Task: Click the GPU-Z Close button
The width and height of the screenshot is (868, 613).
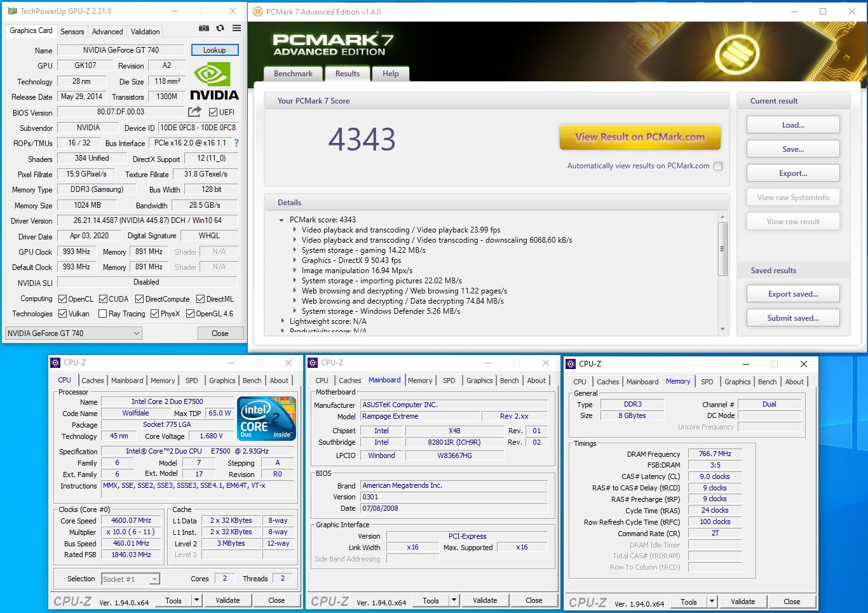Action: tap(220, 333)
